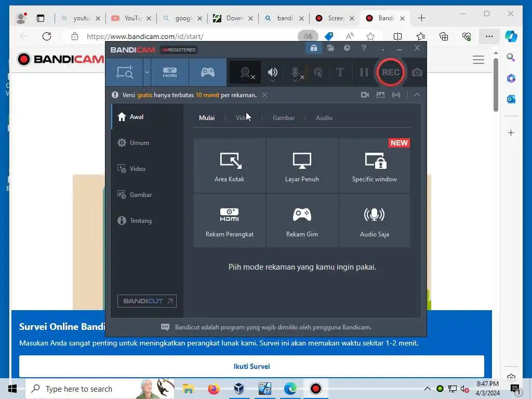Open the Outlook icon in Edge sidebar

coord(511,99)
